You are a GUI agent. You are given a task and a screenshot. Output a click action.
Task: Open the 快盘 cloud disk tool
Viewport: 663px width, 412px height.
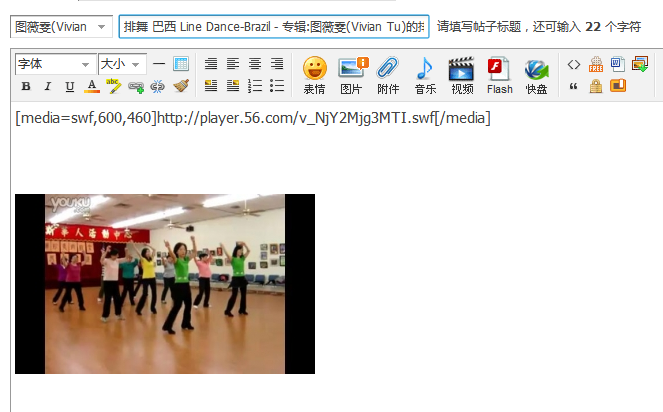point(537,75)
